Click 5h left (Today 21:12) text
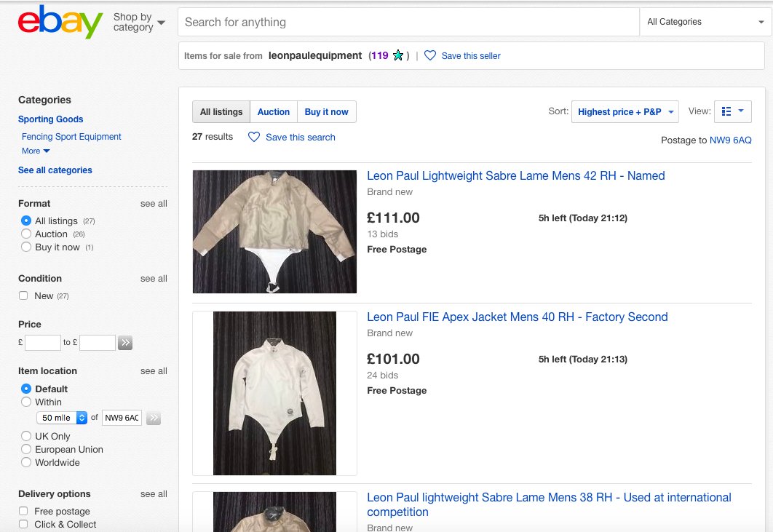Screen dimensions: 773x532 point(583,218)
